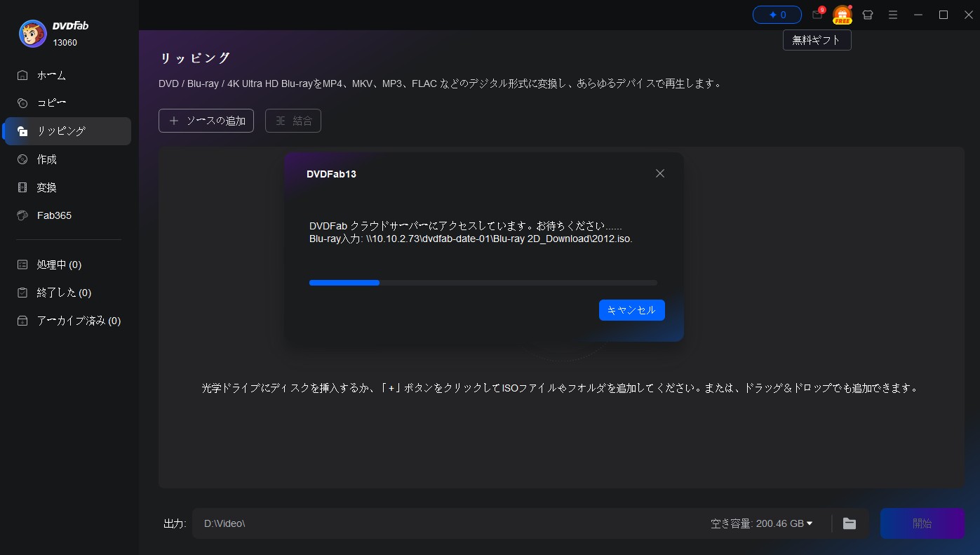Click the アーカイブ済み archive box icon
Viewport: 980px width, 555px height.
click(x=23, y=321)
